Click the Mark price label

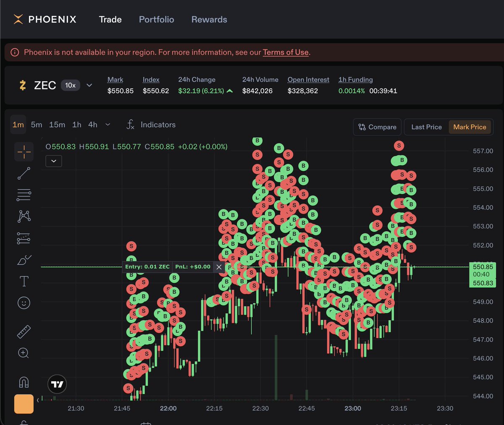click(x=115, y=80)
